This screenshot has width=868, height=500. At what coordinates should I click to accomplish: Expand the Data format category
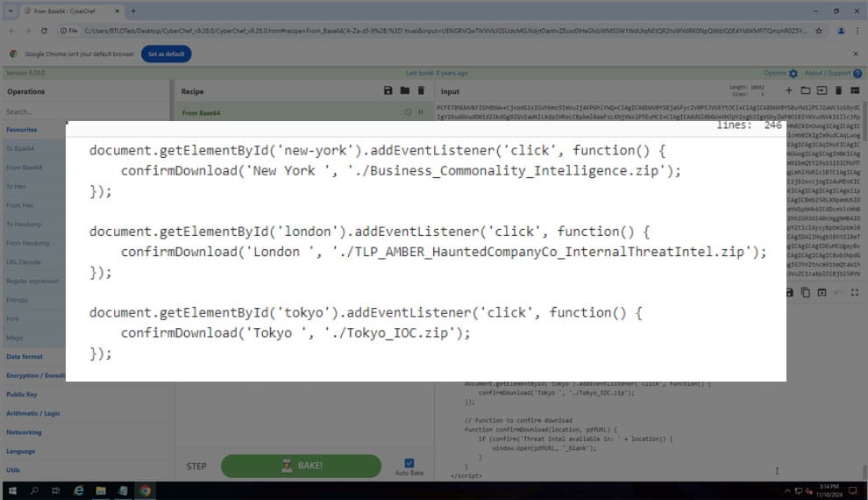pyautogui.click(x=25, y=356)
